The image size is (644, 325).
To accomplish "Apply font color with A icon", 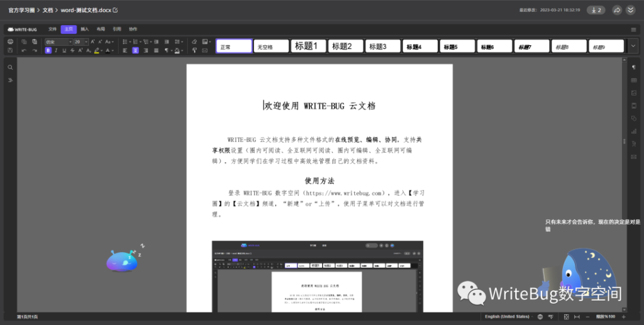I will (x=107, y=50).
